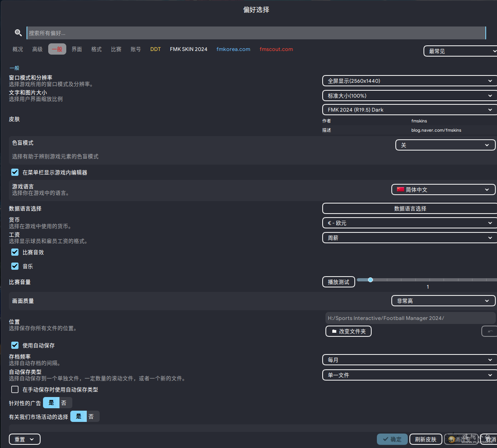Expand the 货币 currency dropdown

(x=410, y=223)
